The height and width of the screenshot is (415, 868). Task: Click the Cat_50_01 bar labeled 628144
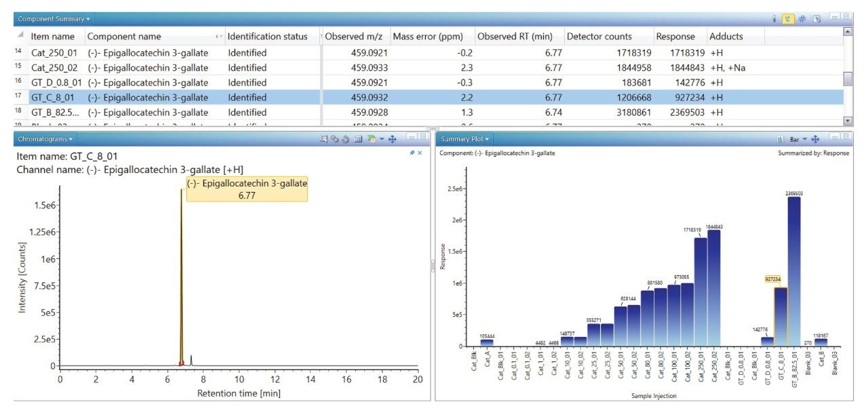[x=620, y=326]
